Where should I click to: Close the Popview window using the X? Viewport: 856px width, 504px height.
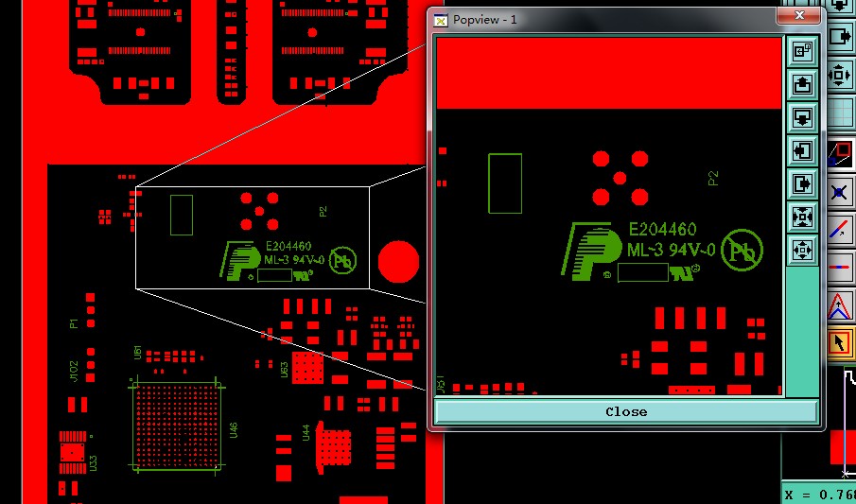click(799, 16)
